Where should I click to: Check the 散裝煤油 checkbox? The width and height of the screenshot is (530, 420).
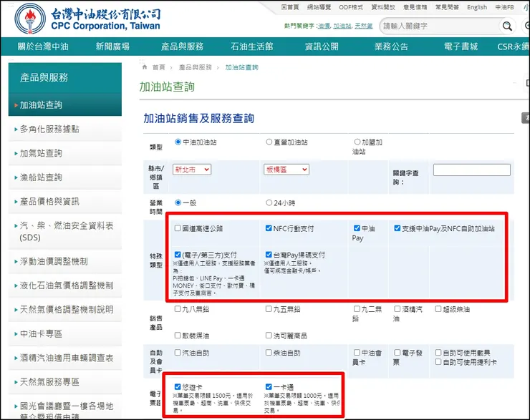click(x=178, y=336)
